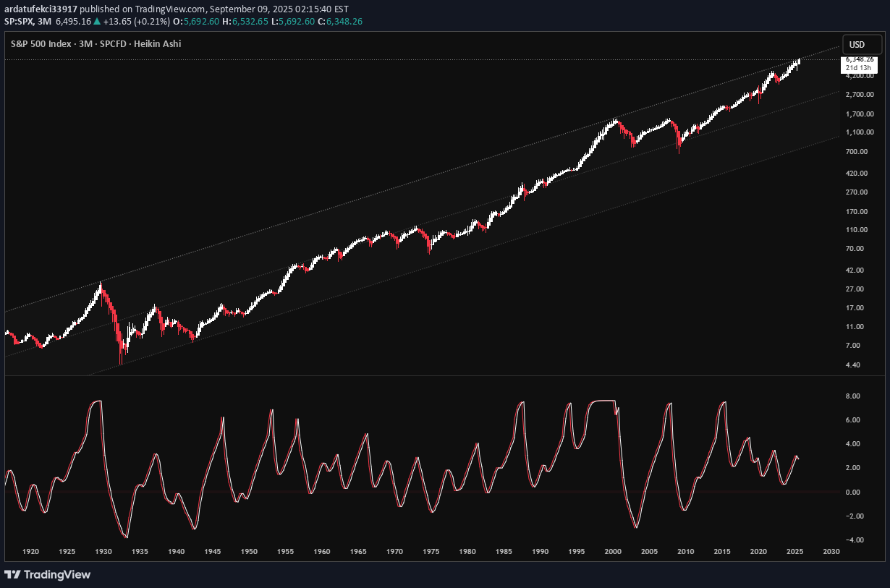Click the 1,100.00 price axis label

coord(860,132)
